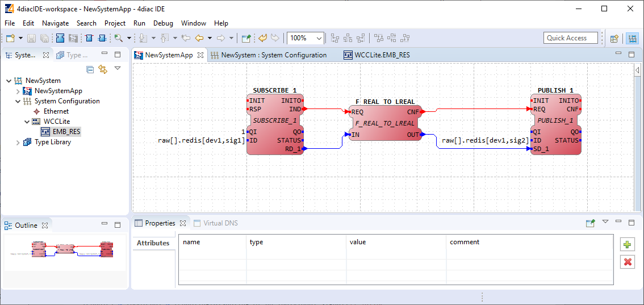Click raw[].redis[dev1,sig1] ID value
The image size is (644, 305).
201,141
